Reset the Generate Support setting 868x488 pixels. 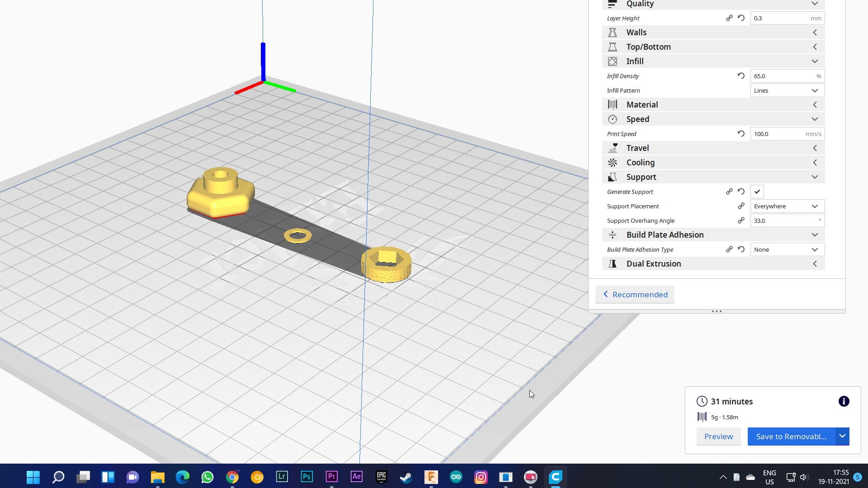pos(741,192)
